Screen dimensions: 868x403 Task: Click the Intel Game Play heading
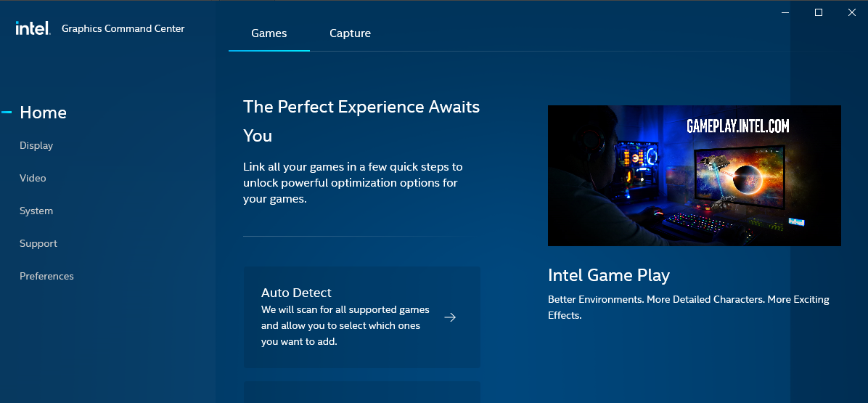point(609,275)
